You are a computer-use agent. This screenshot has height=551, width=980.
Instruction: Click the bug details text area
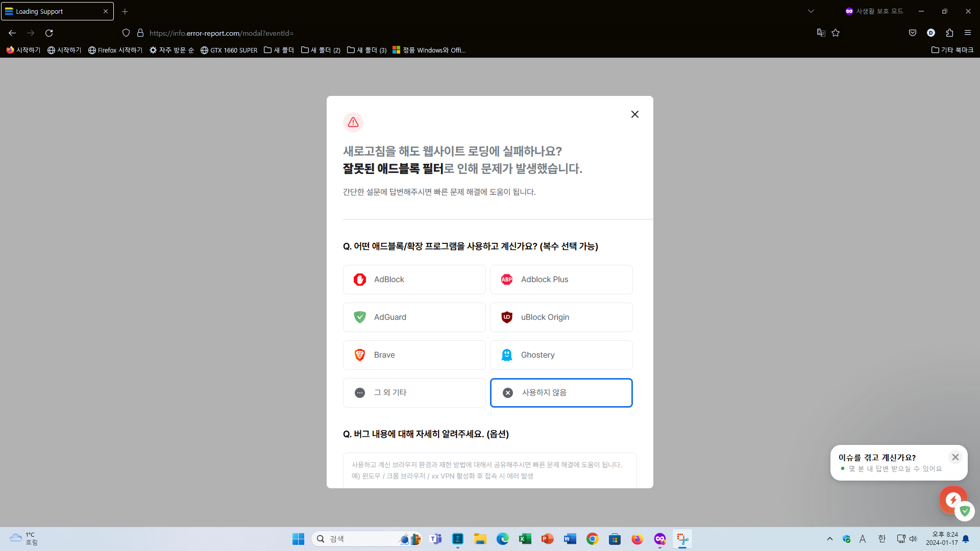click(489, 470)
